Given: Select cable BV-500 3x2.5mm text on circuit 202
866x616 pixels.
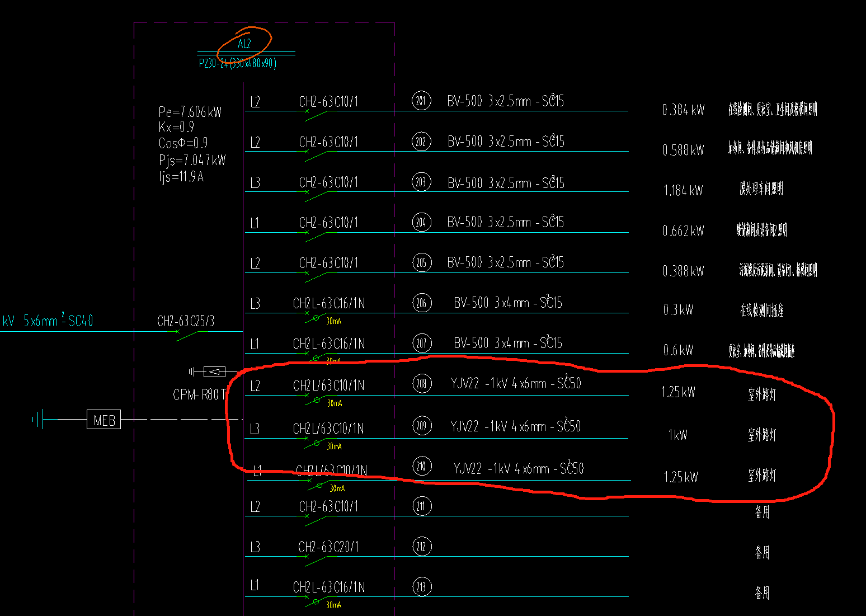Looking at the screenshot, I should (506, 142).
